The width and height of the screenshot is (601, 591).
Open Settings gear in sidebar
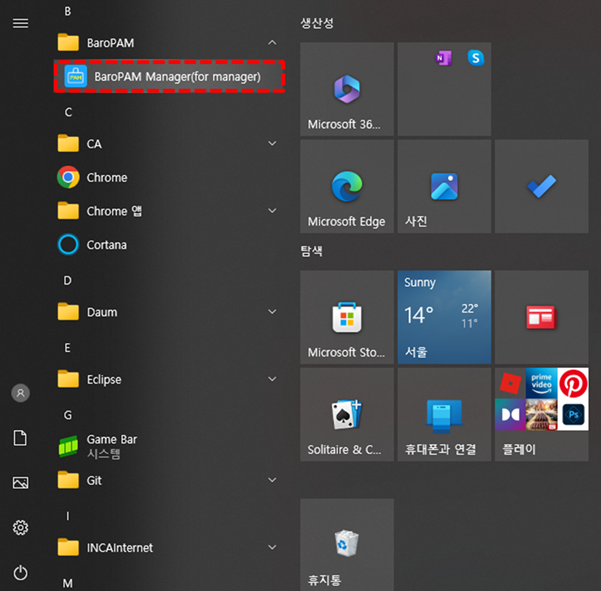click(x=20, y=528)
